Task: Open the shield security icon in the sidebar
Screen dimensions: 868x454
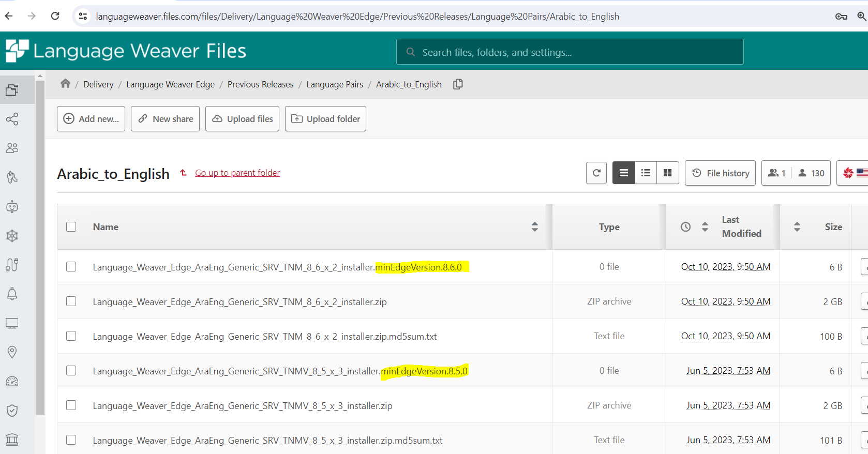Action: click(x=12, y=411)
